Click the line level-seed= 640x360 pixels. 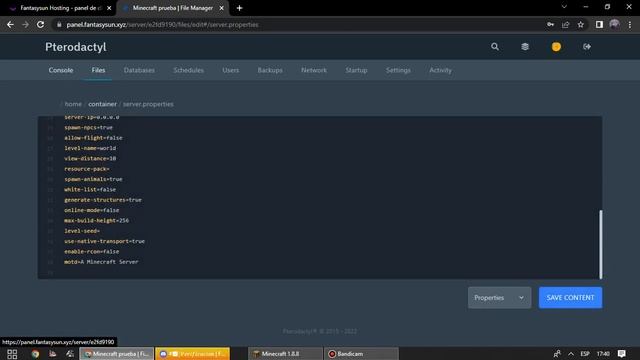click(x=82, y=231)
